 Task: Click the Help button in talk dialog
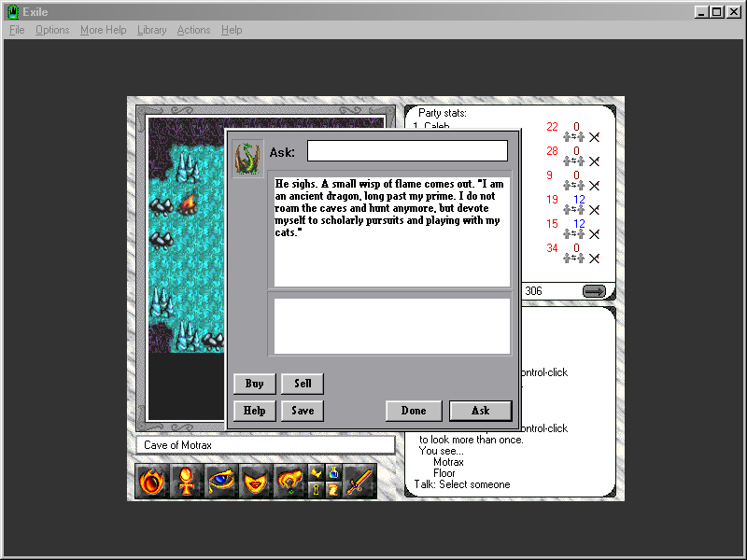click(x=254, y=411)
